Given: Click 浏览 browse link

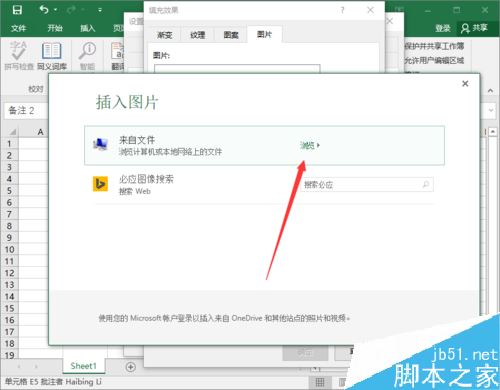Looking at the screenshot, I should [310, 145].
